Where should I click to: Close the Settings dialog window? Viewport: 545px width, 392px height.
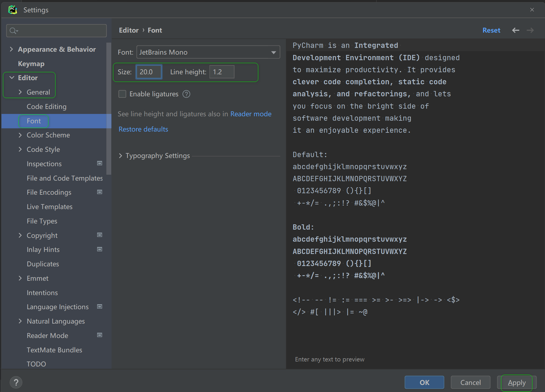click(532, 10)
